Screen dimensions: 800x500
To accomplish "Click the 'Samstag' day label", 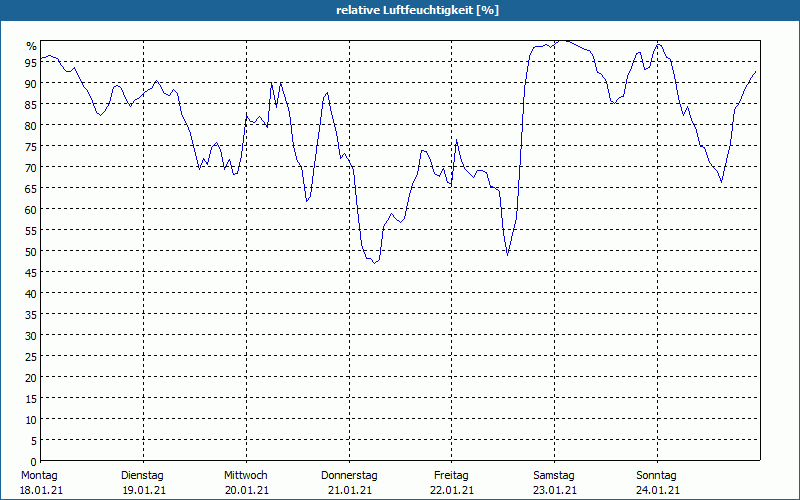I will [554, 476].
